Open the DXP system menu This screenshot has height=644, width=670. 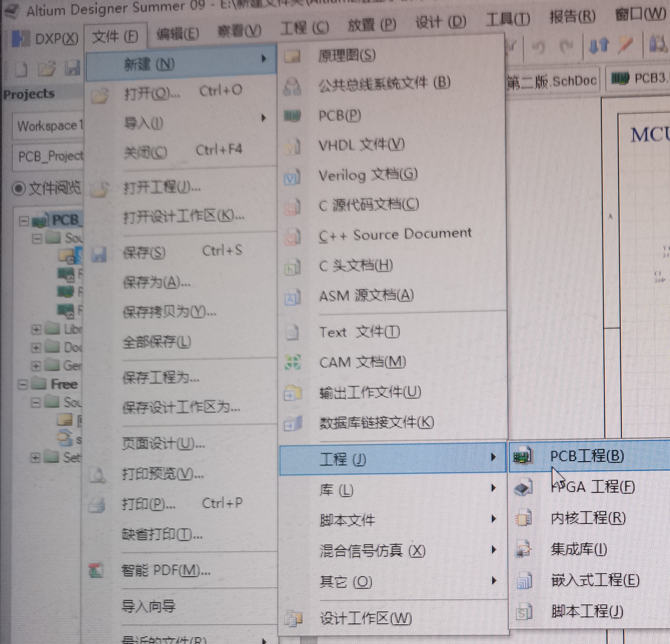pyautogui.click(x=45, y=38)
